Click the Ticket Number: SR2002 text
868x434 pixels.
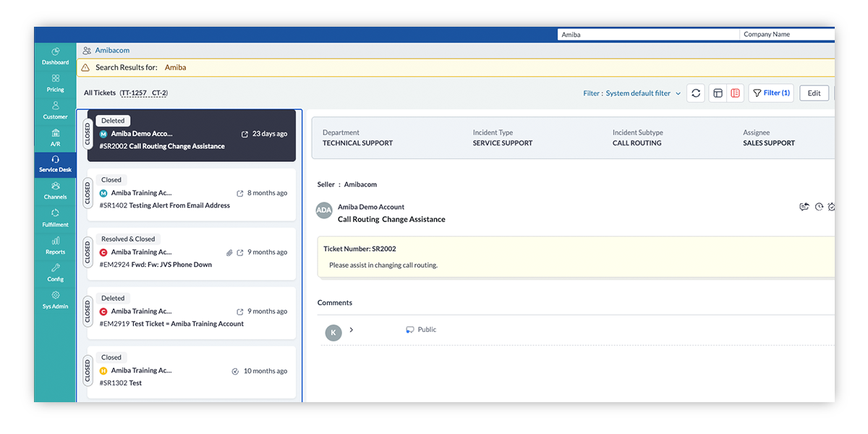pyautogui.click(x=359, y=249)
